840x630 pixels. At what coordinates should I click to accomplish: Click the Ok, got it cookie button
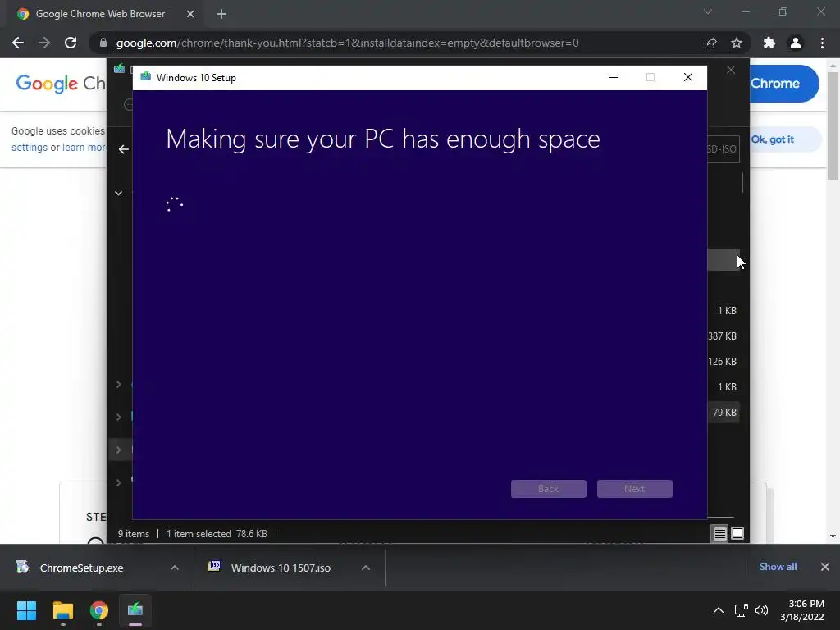[772, 139]
